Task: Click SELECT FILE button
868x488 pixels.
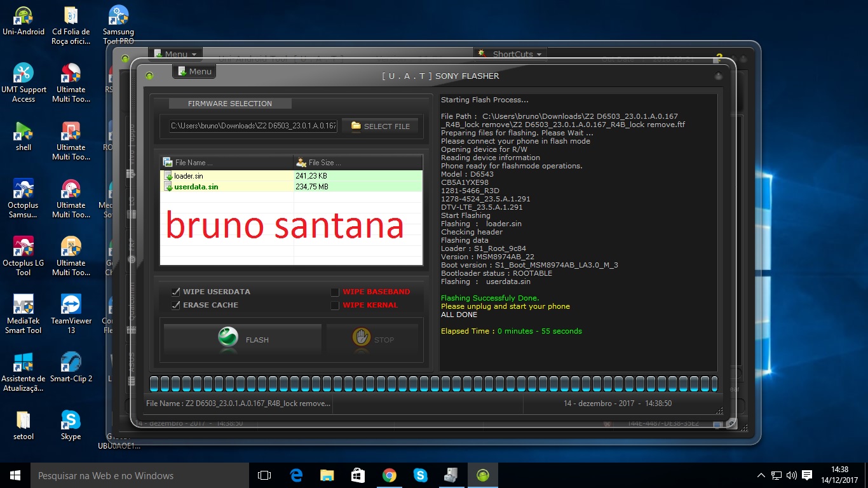Action: pos(380,126)
